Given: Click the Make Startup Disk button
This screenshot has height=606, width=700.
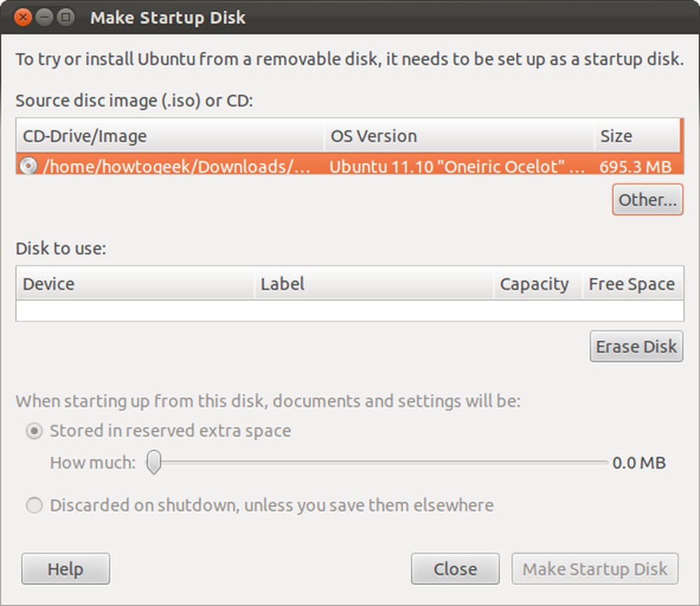Looking at the screenshot, I should (595, 569).
